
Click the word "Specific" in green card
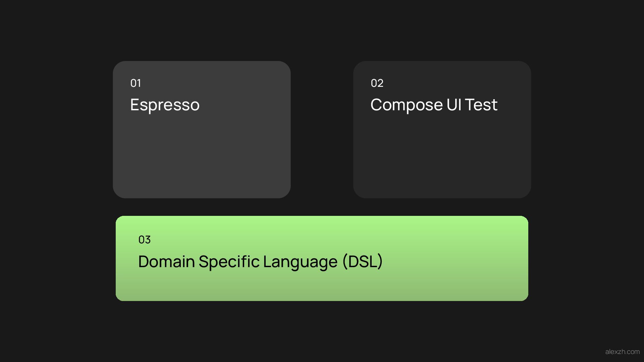(x=229, y=261)
